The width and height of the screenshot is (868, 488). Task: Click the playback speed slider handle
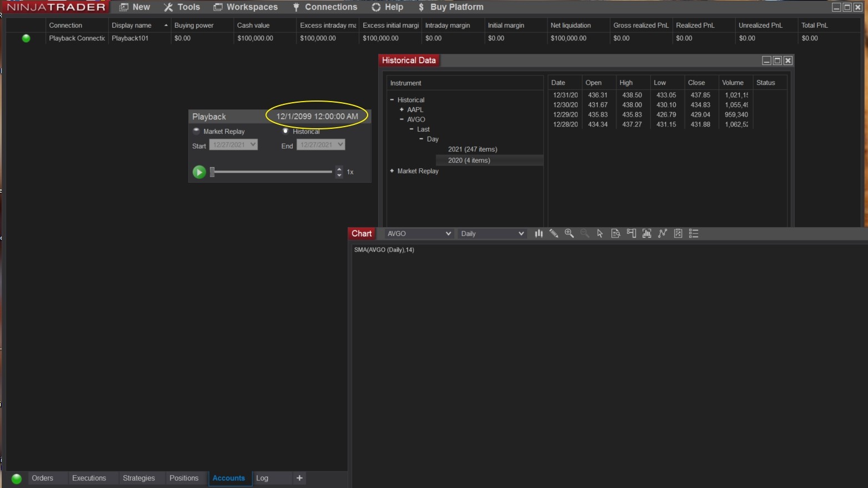(x=212, y=172)
